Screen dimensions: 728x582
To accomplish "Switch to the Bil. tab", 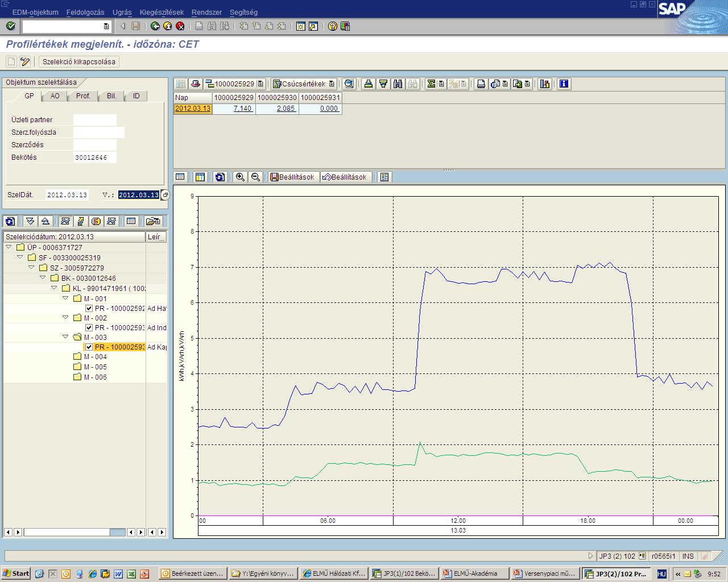I will [111, 96].
